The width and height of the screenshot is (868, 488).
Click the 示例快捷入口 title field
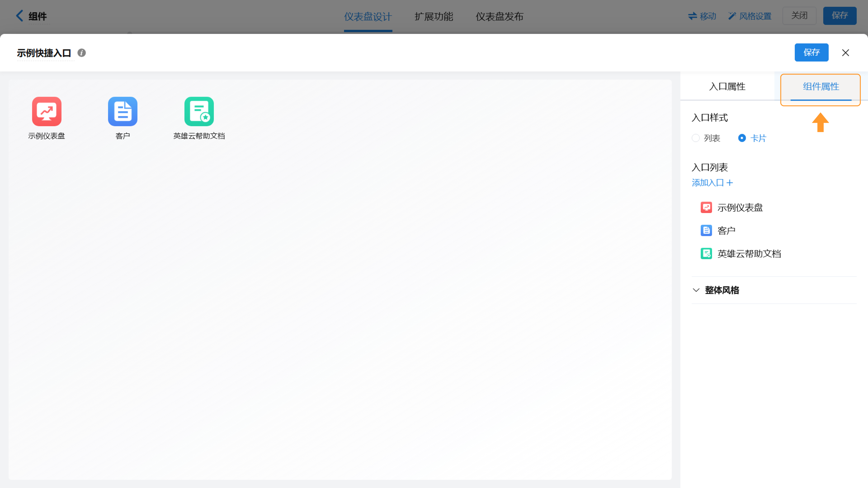tap(44, 53)
